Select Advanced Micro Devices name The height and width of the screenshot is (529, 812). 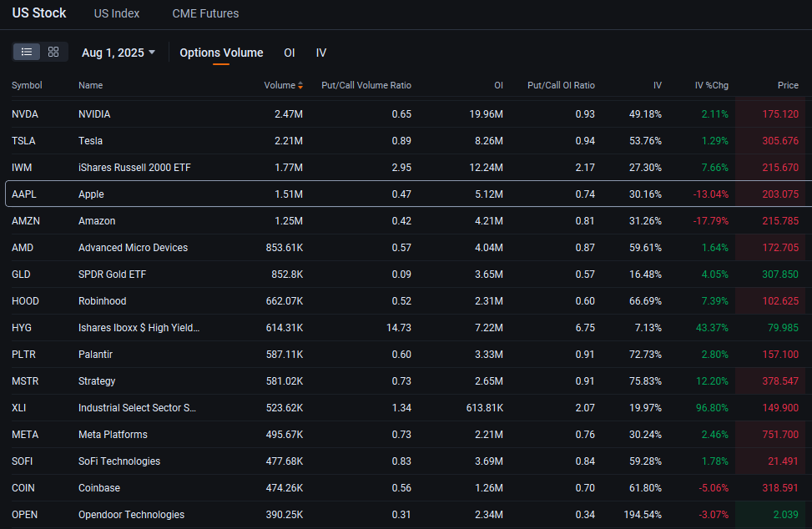[133, 248]
